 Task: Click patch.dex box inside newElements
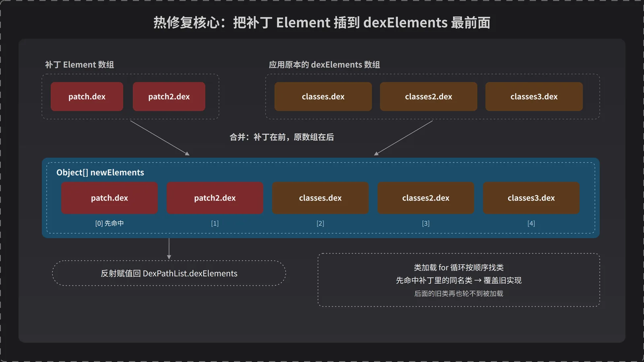(x=109, y=198)
